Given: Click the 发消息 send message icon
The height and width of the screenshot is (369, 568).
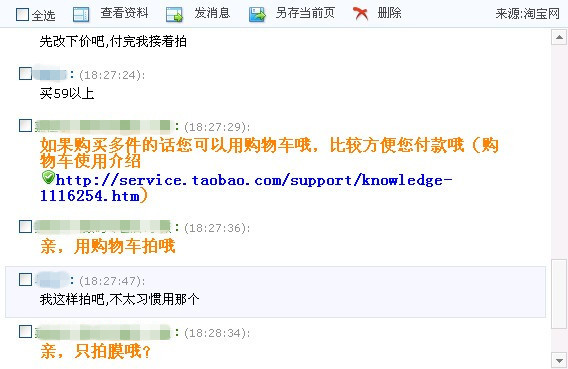Looking at the screenshot, I should [x=174, y=14].
